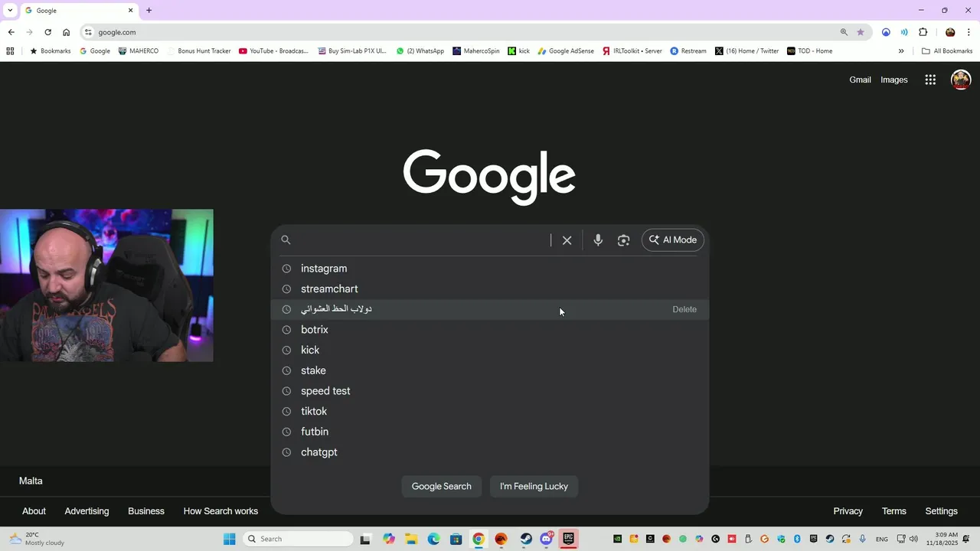The height and width of the screenshot is (551, 980).
Task: Open the tab search dropdown
Action: click(10, 11)
